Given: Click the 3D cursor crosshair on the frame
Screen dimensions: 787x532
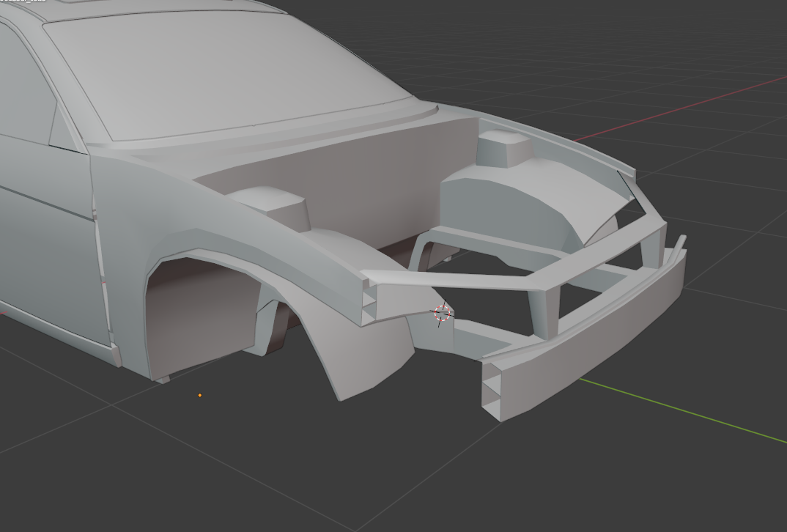Looking at the screenshot, I should pos(442,313).
